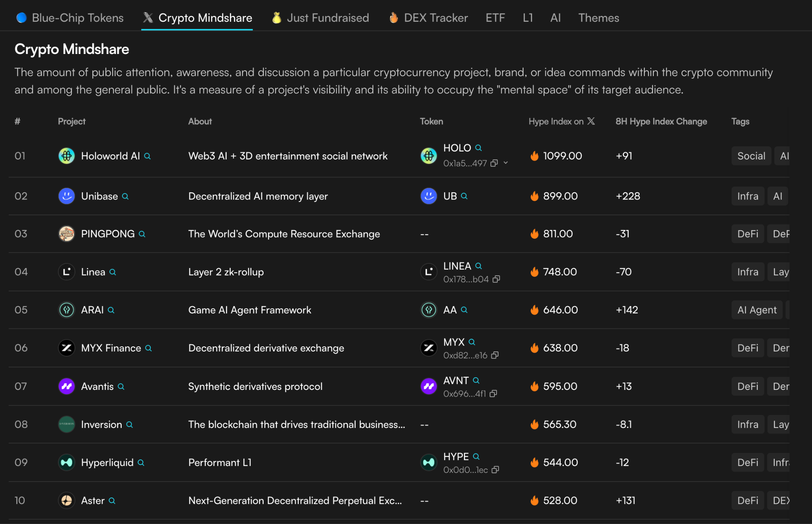The width and height of the screenshot is (812, 524).
Task: Switch to Blue-Chip Tokens tab
Action: (70, 18)
